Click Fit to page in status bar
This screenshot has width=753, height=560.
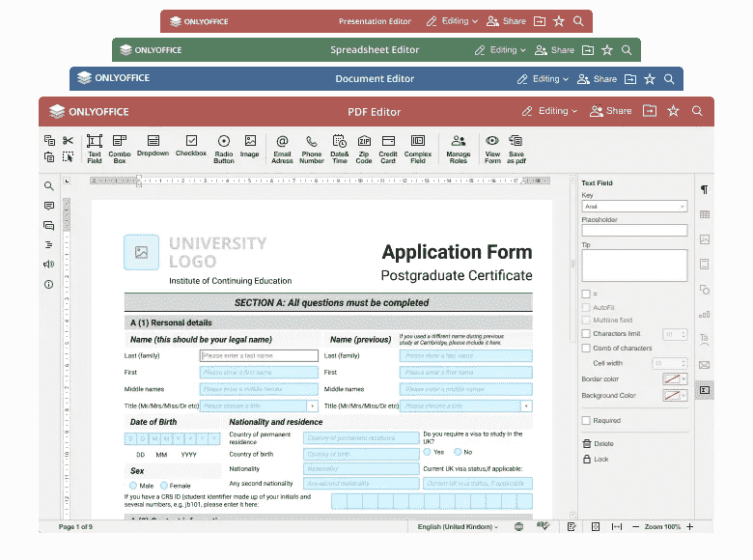(596, 527)
